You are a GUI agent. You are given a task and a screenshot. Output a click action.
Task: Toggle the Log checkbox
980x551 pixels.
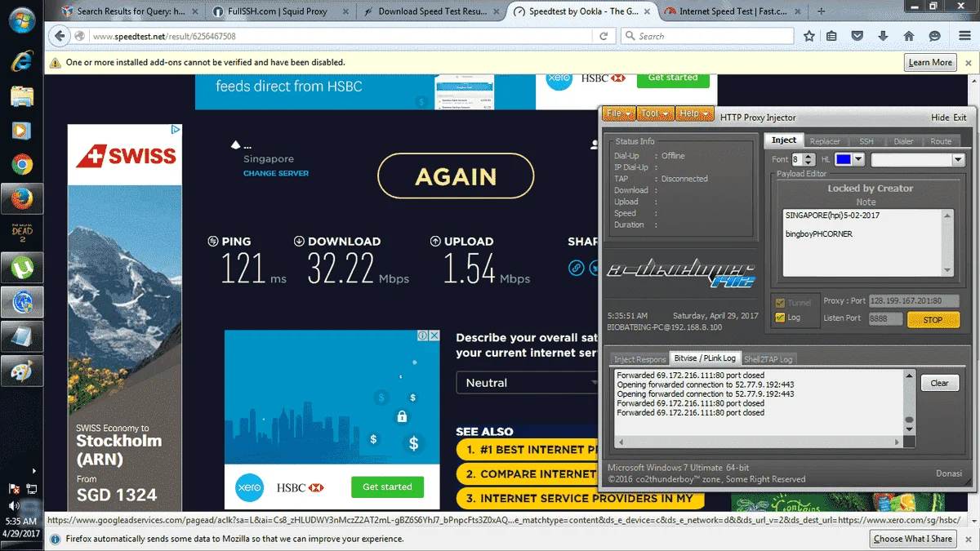[x=780, y=318]
